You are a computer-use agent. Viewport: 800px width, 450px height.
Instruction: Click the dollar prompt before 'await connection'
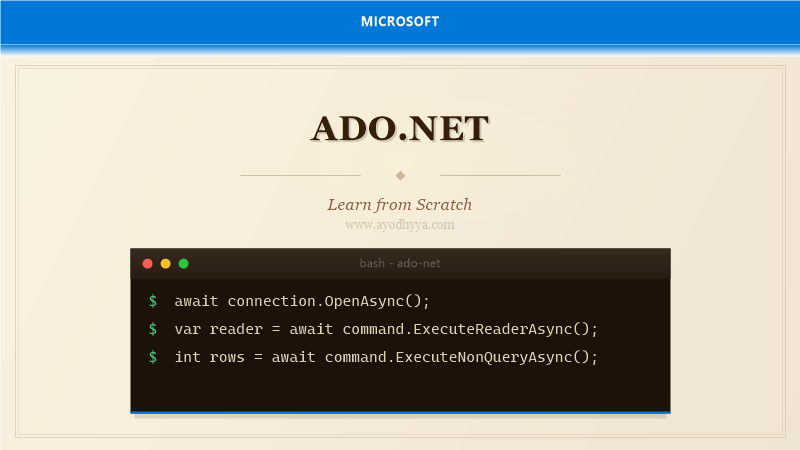(x=153, y=301)
